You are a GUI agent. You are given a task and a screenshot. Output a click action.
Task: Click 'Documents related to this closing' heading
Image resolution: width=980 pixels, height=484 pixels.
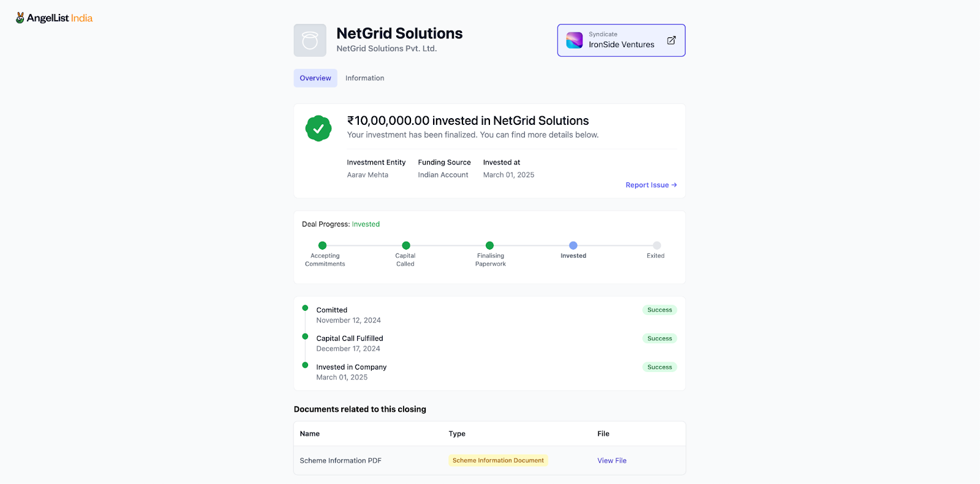click(360, 409)
